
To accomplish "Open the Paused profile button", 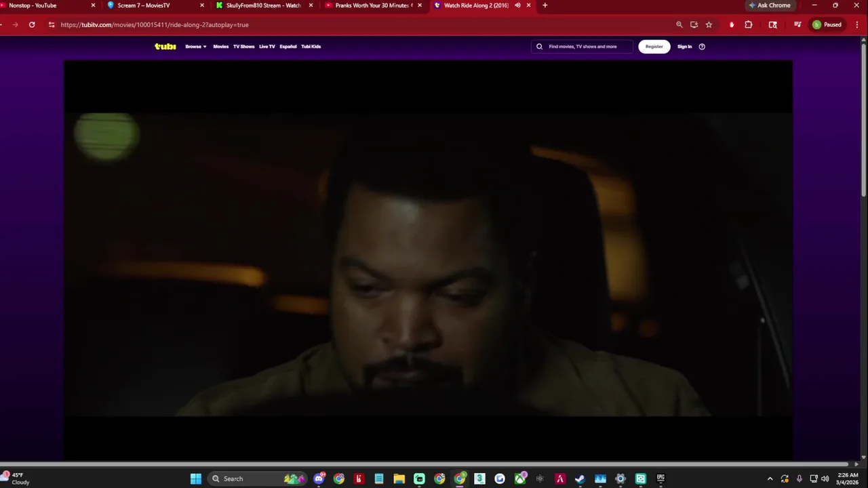I will (x=827, y=24).
